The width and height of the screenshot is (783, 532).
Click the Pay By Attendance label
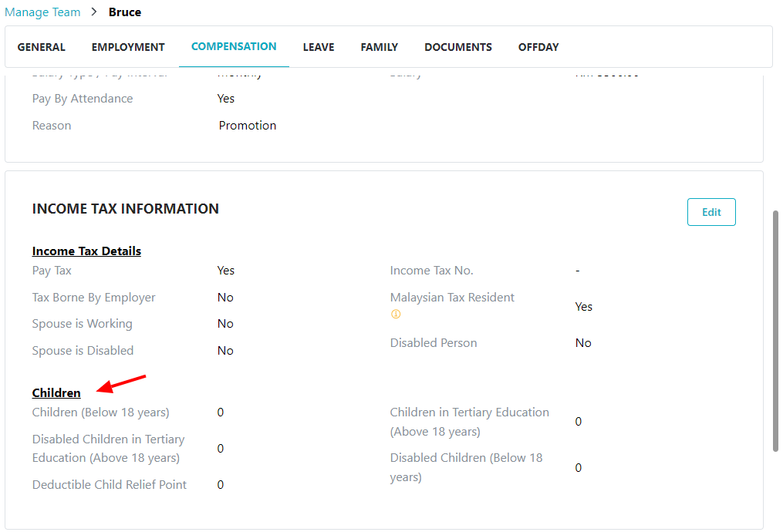(83, 99)
